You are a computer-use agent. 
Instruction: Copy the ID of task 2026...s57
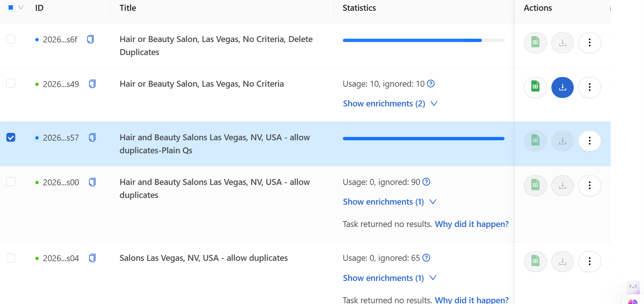click(92, 138)
